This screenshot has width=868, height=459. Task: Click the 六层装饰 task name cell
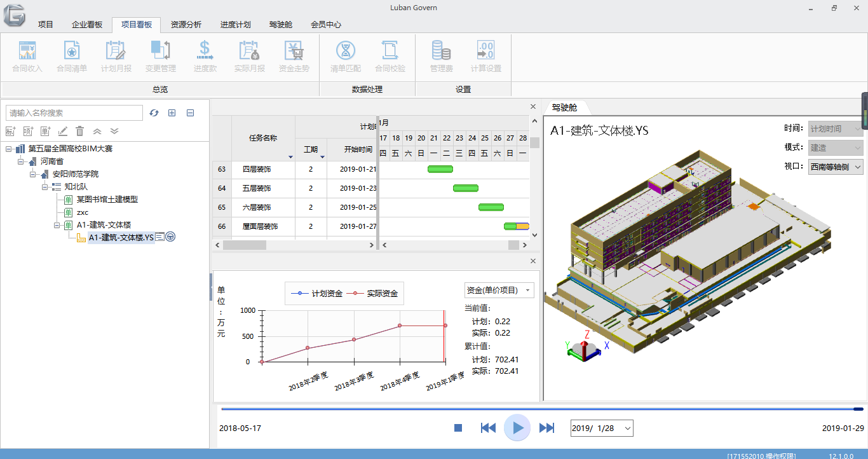click(263, 208)
